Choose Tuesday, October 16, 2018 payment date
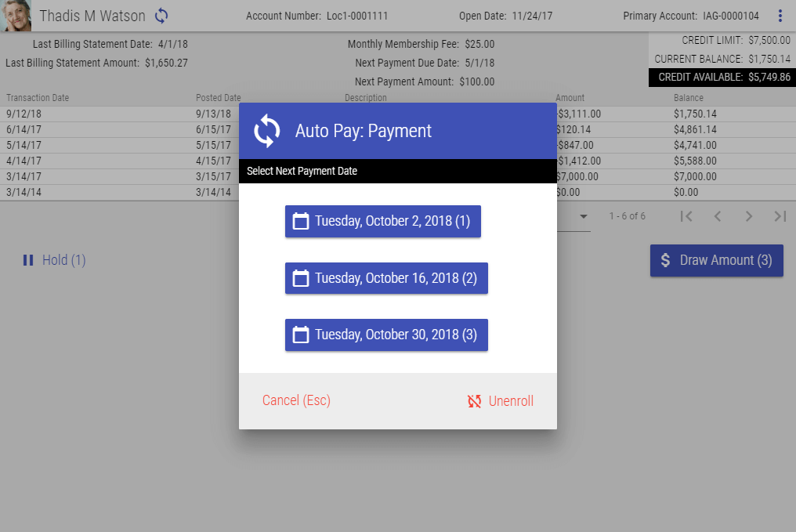 [x=386, y=278]
